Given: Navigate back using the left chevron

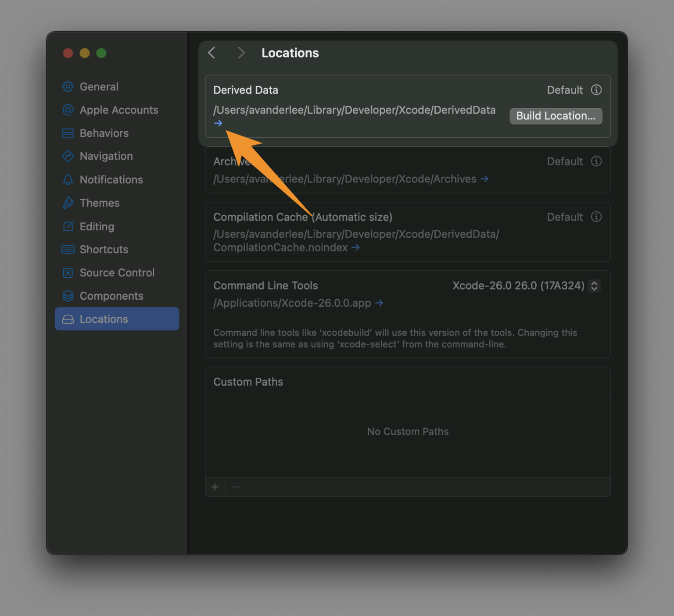Looking at the screenshot, I should coord(212,53).
